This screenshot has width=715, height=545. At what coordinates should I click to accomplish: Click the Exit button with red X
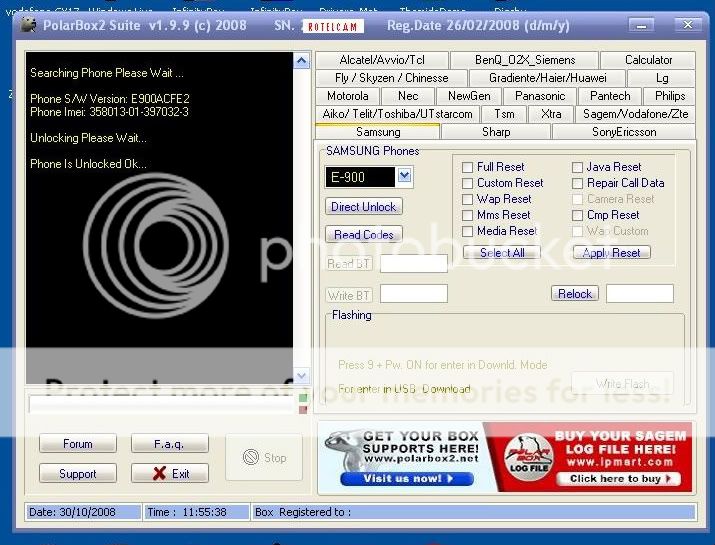pos(170,473)
